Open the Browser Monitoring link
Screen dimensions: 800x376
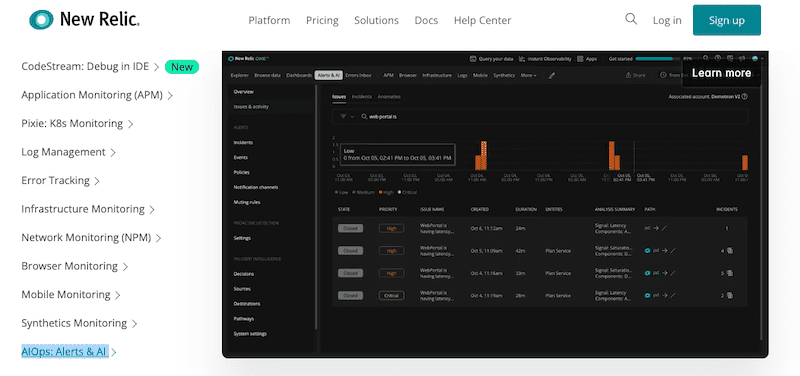(x=69, y=266)
